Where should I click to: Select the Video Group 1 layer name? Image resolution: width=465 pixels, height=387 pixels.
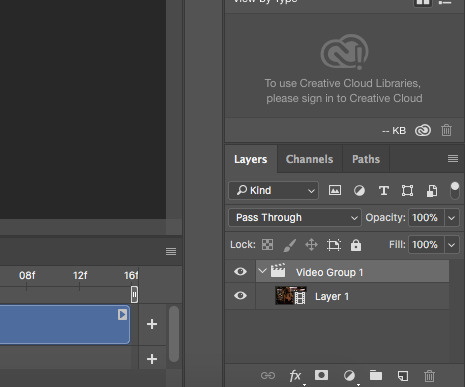[x=329, y=272]
